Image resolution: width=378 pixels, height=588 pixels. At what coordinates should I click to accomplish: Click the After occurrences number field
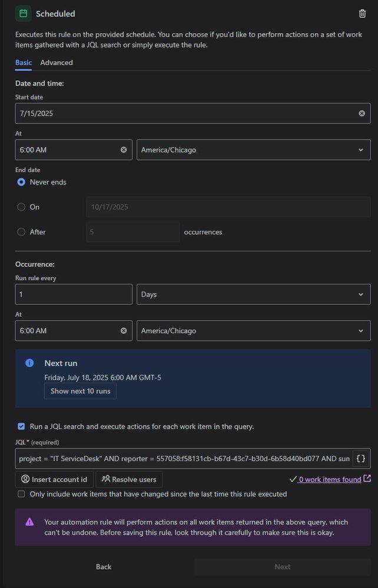(132, 232)
